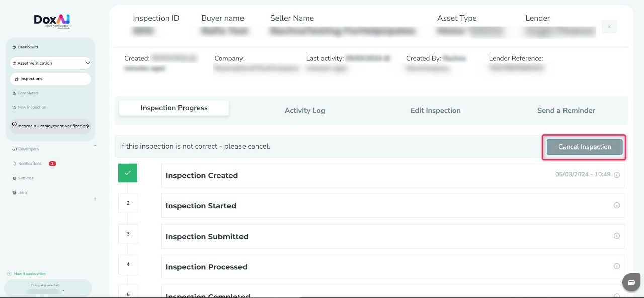Screen dimensions: 644x298
Task: Select the Send a Reminder tab
Action: coord(566,110)
